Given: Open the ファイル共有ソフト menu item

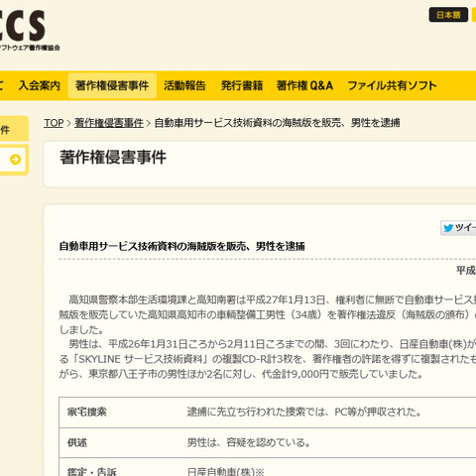Looking at the screenshot, I should pos(393,85).
